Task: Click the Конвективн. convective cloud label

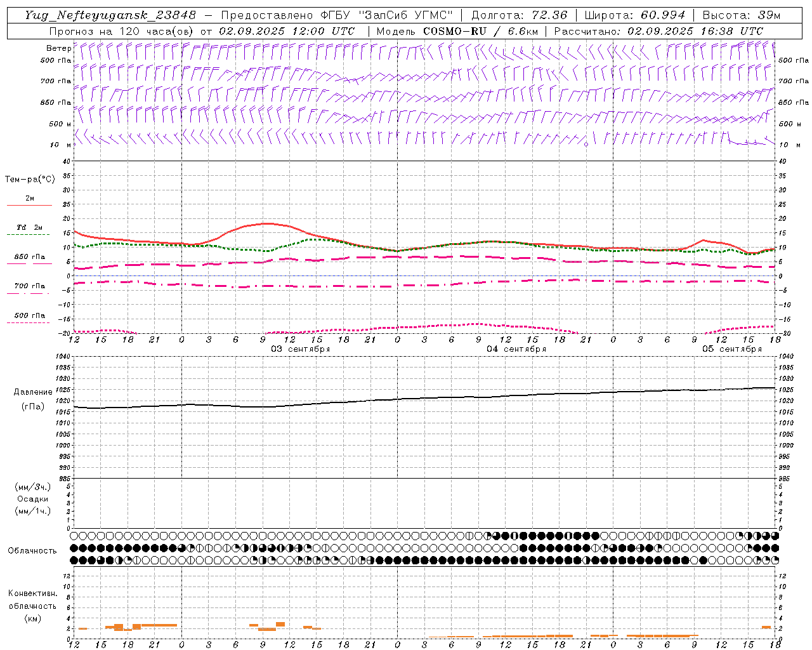Action: [32, 594]
